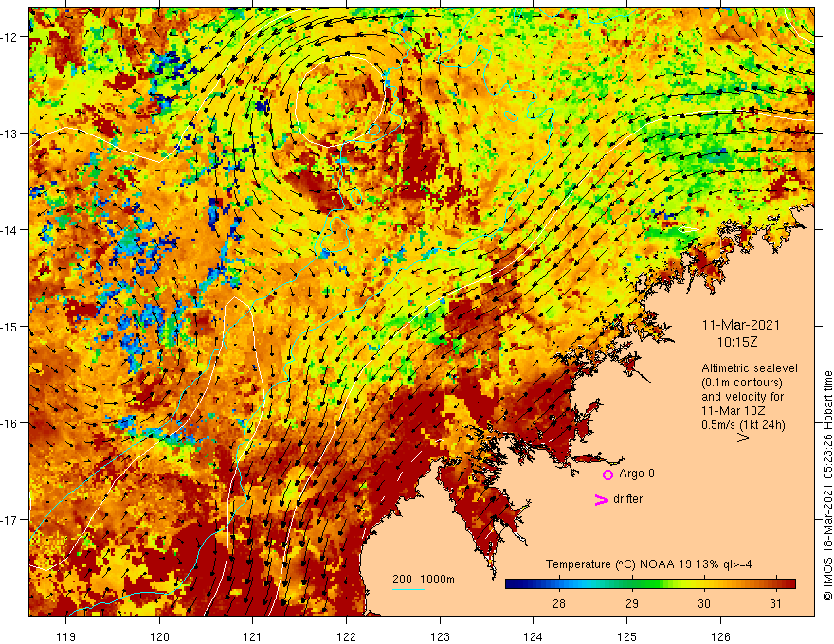
Task: Click the '200 1000m' depth legend text
Action: click(424, 580)
